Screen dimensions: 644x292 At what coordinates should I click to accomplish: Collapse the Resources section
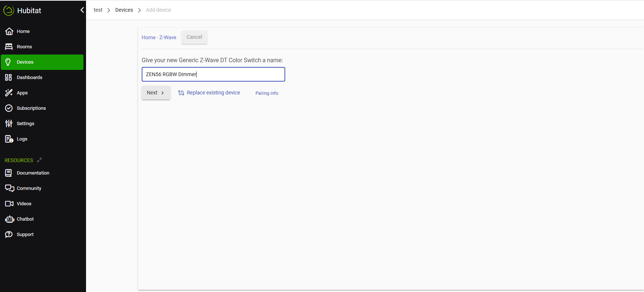pos(39,160)
